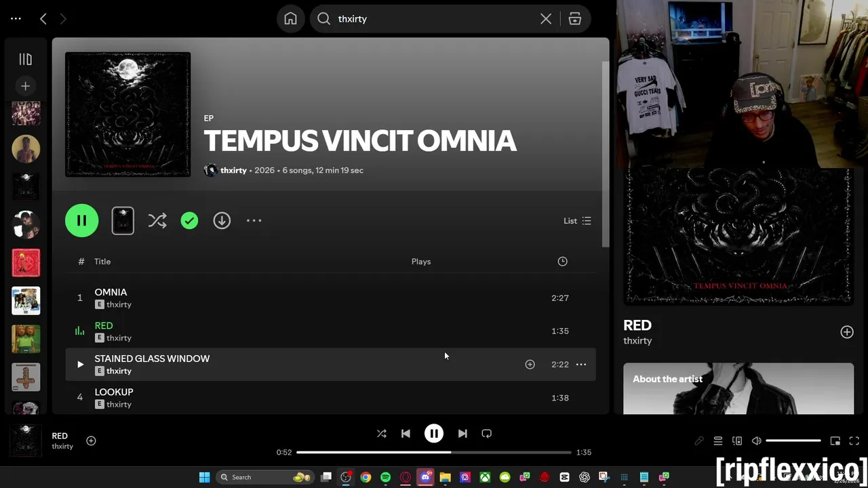The width and height of the screenshot is (868, 488).
Task: Add RED to library in right panel
Action: pos(847,332)
